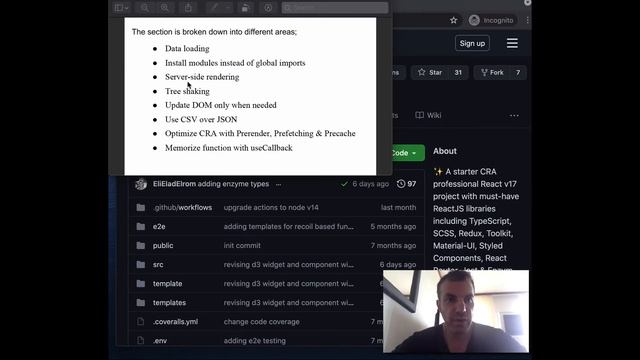Click 'Update DOM only when needed' text
Image resolution: width=640 pixels, height=360 pixels.
tap(221, 105)
